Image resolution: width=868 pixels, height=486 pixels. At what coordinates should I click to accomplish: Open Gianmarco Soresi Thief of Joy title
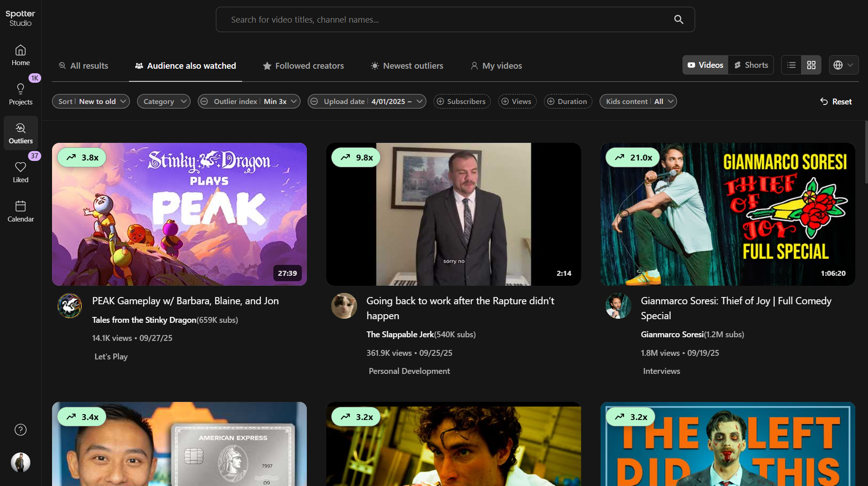pyautogui.click(x=736, y=308)
